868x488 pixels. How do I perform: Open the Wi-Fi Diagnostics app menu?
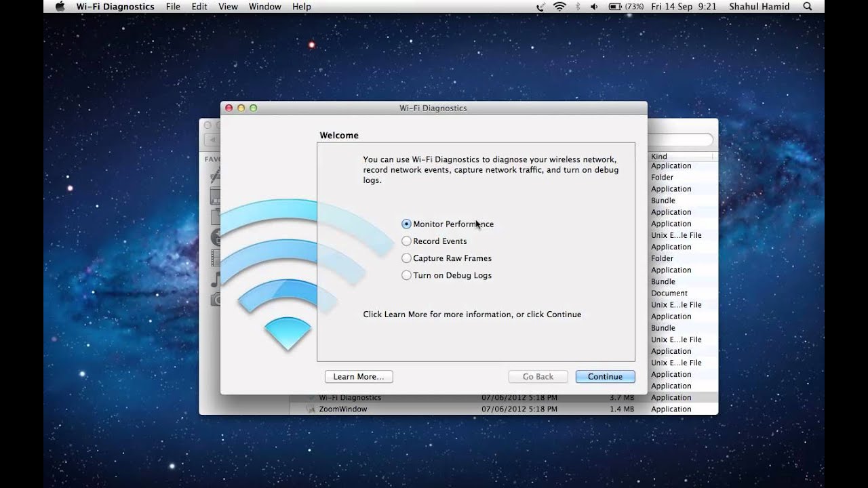point(115,7)
